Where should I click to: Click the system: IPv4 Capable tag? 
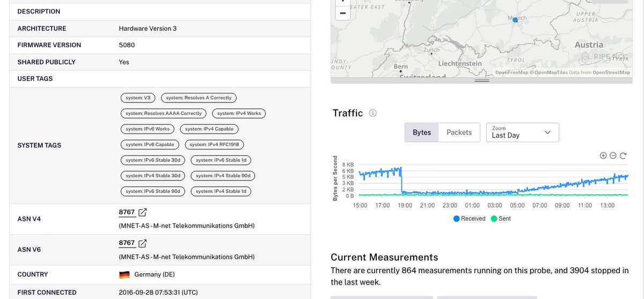tap(209, 129)
